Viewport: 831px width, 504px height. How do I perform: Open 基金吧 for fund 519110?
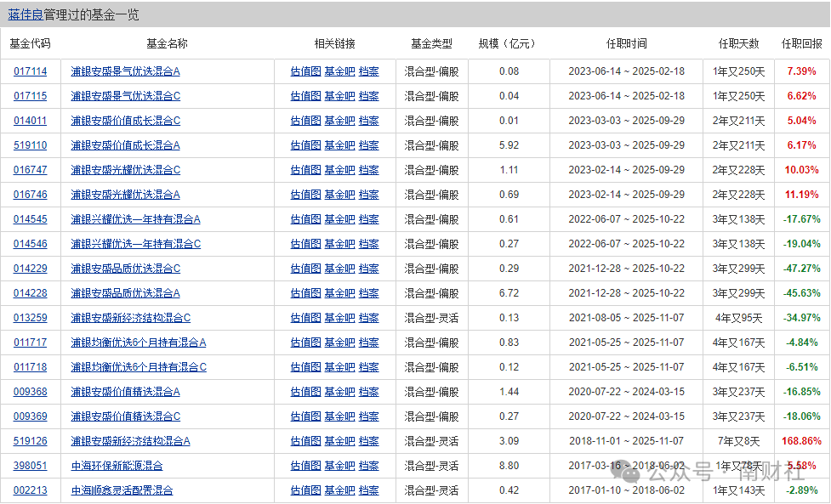339,145
